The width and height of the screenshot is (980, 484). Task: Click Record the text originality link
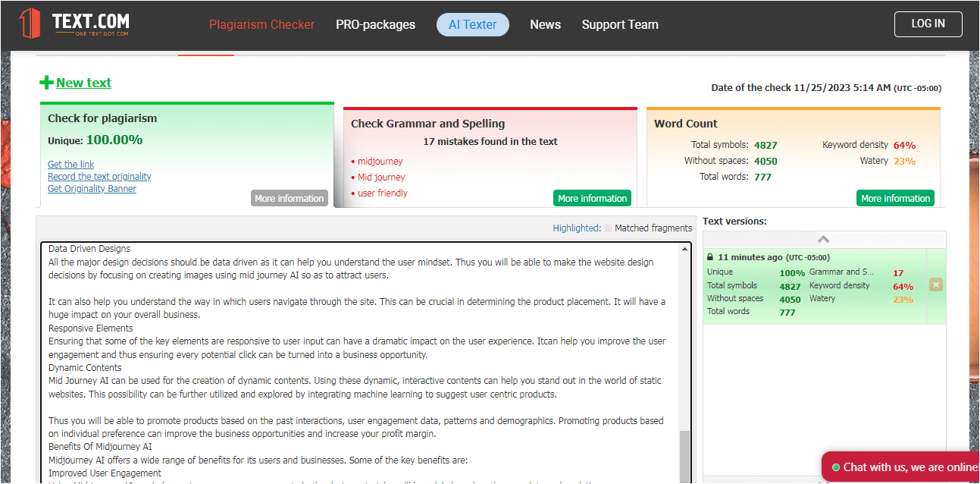[99, 177]
